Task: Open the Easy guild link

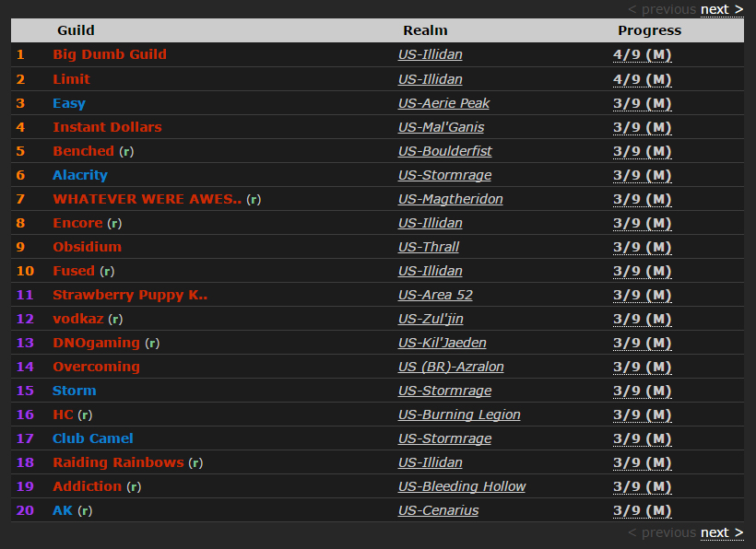Action: [x=69, y=103]
